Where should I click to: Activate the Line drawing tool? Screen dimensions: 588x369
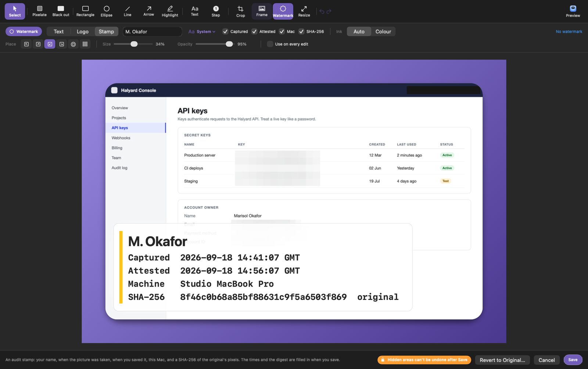(128, 11)
